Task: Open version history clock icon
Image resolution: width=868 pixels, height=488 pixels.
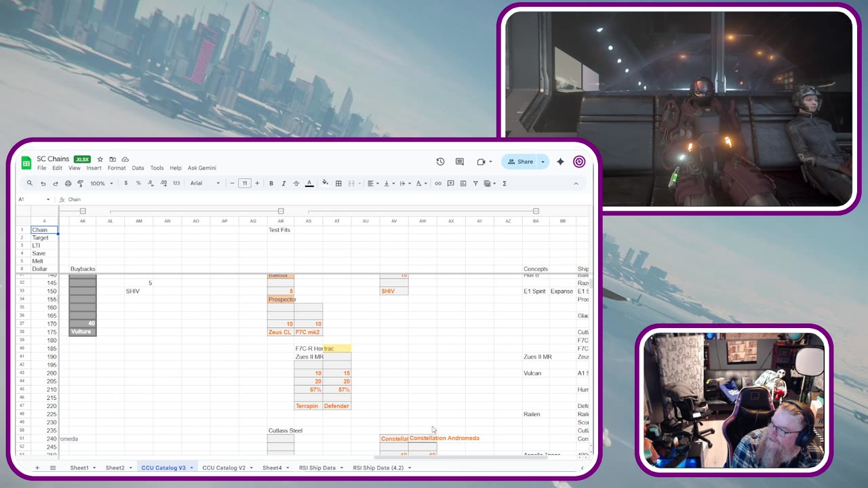Action: [x=440, y=161]
